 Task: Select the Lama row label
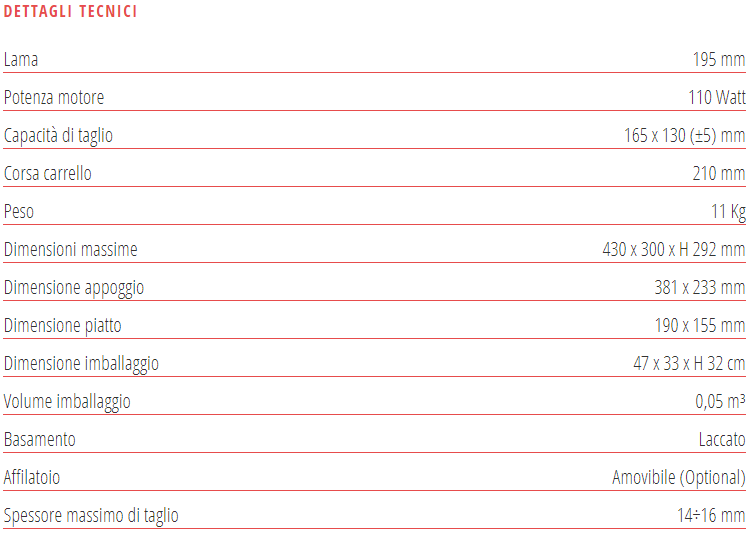point(21,59)
